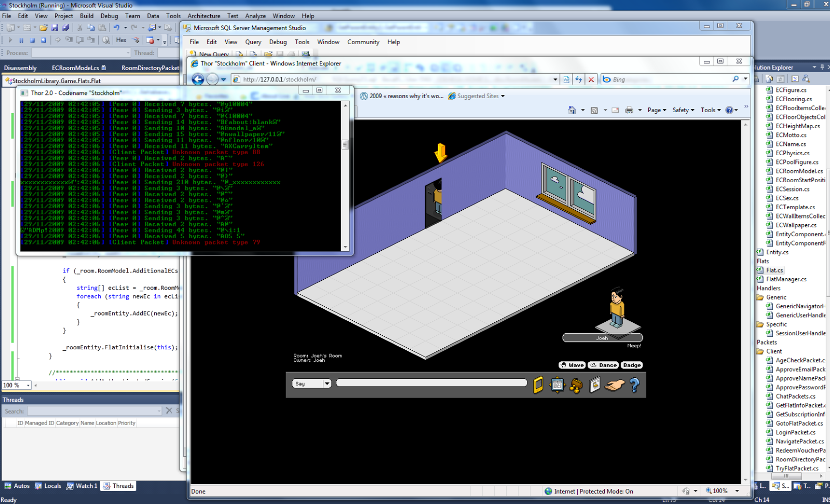Open editor zoom 100 % dropdown
The height and width of the screenshot is (504, 830).
(x=28, y=385)
